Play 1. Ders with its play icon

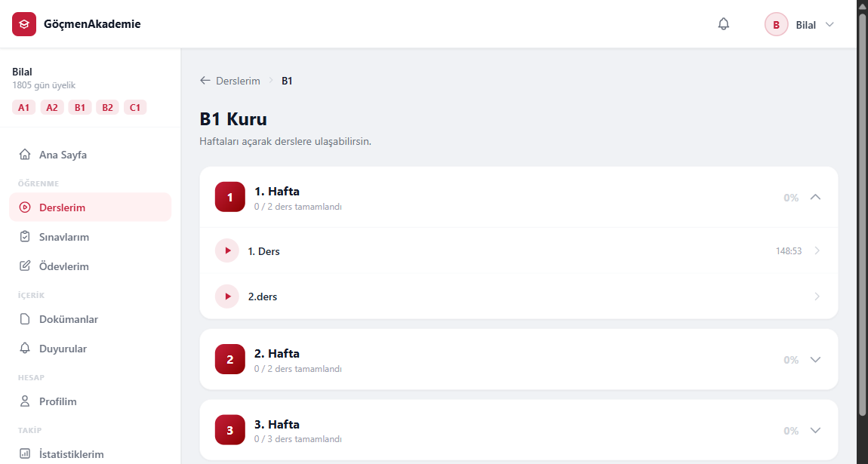(227, 250)
